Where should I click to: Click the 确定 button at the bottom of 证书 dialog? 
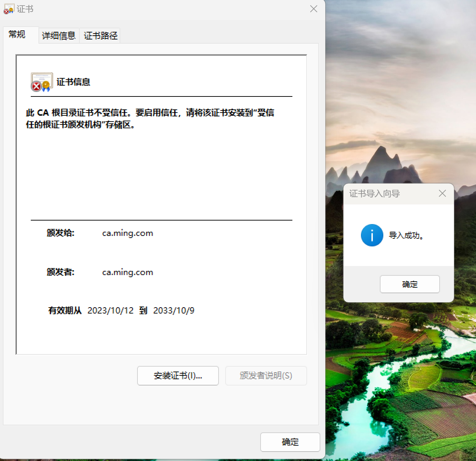click(x=290, y=442)
